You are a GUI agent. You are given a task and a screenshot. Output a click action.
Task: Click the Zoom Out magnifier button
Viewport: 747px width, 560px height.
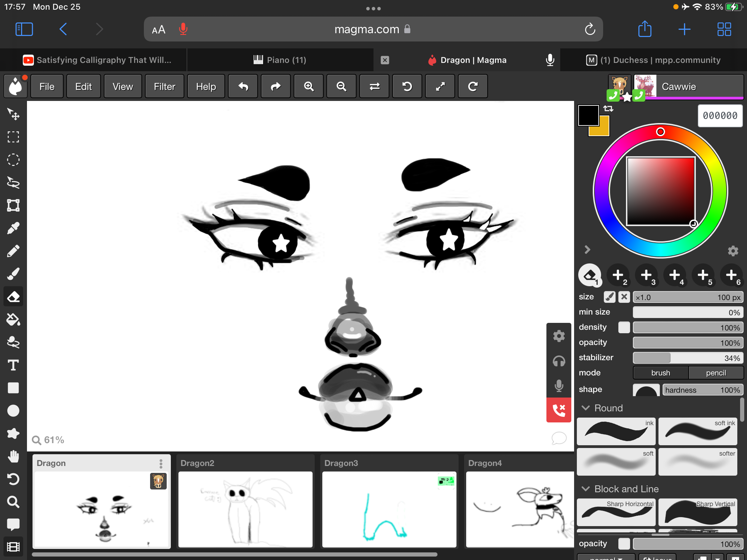[341, 86]
